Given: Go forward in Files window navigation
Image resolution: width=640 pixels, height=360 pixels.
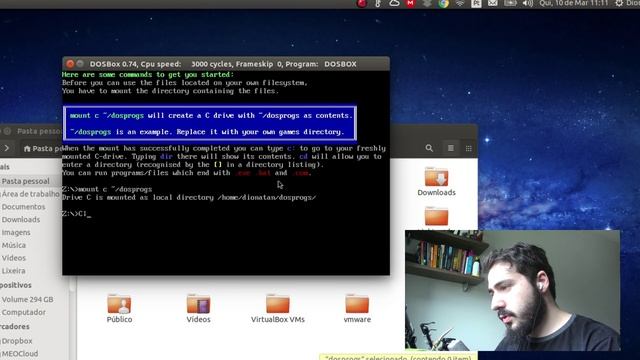Looking at the screenshot, I should pos(7,148).
